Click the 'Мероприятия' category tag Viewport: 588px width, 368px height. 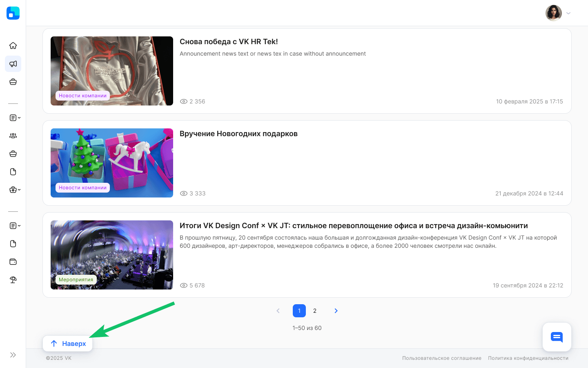coord(76,279)
